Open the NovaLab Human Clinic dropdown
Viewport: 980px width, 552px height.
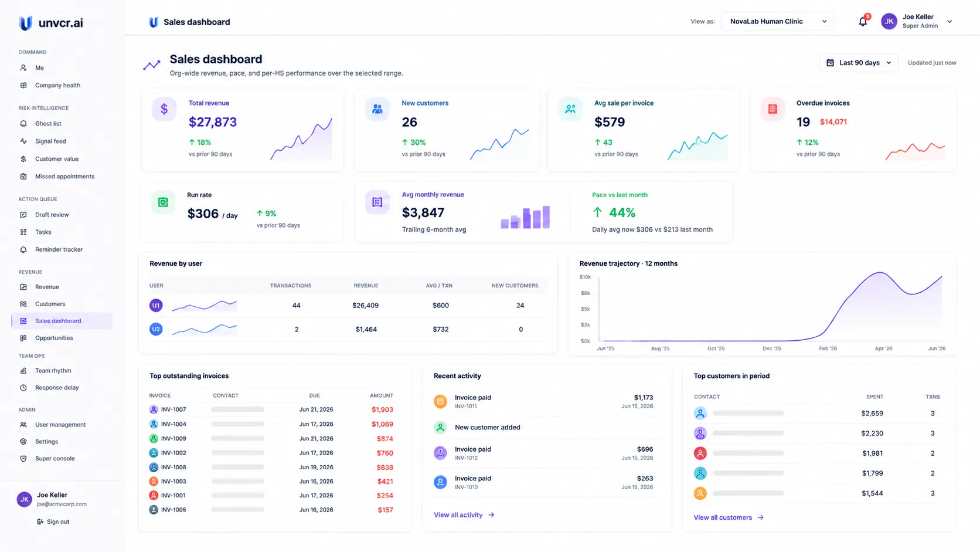coord(778,22)
